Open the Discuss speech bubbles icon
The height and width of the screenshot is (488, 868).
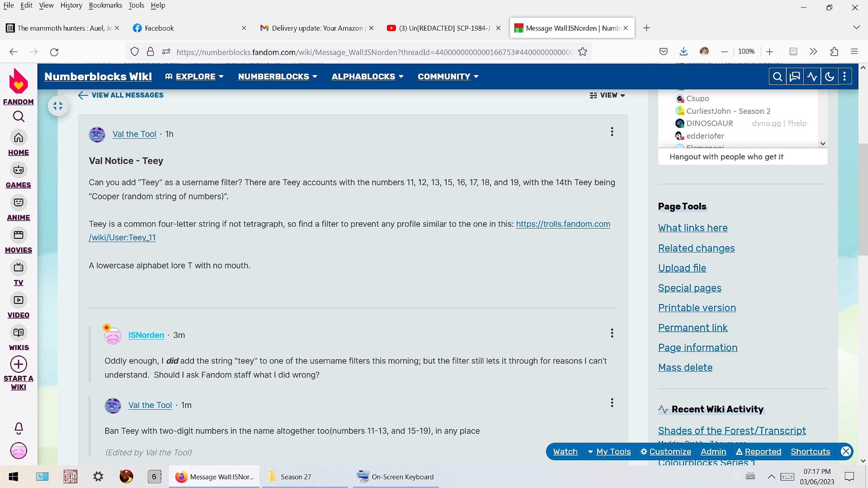(795, 77)
